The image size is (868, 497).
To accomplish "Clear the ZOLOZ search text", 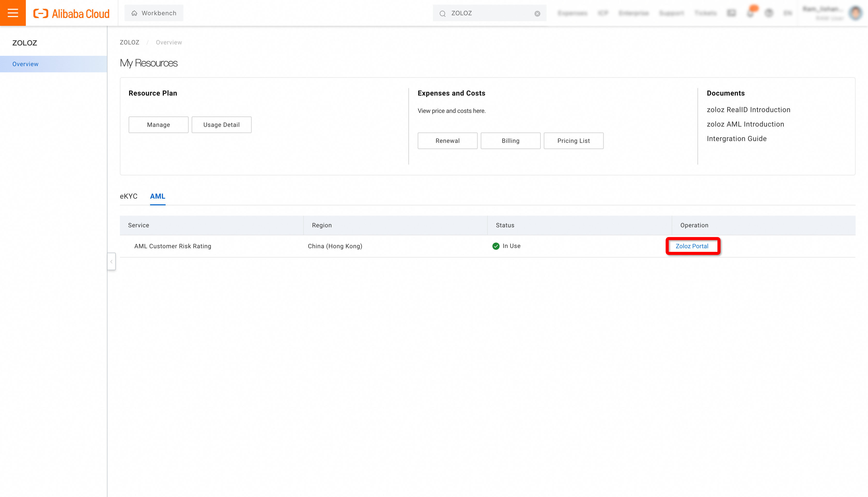I will click(537, 14).
